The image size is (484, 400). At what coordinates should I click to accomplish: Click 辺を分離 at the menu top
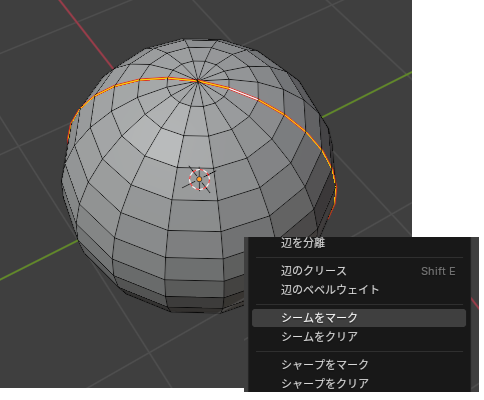pos(303,243)
